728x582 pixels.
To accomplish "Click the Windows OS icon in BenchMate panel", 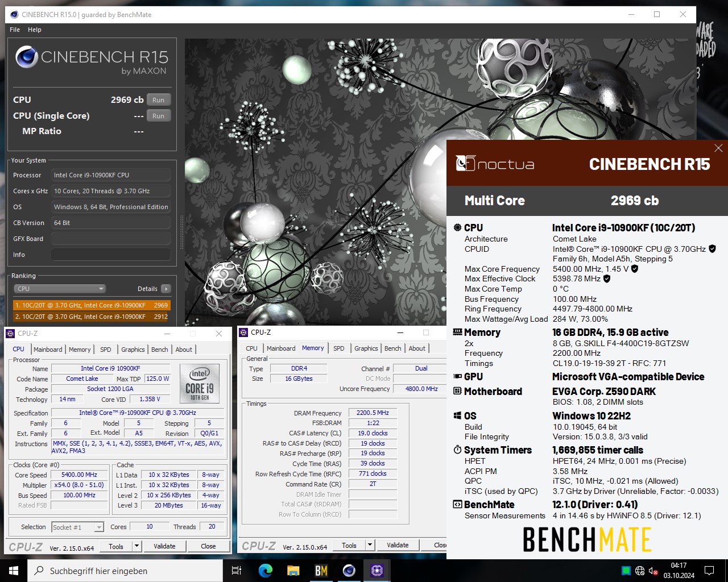I will pos(457,415).
